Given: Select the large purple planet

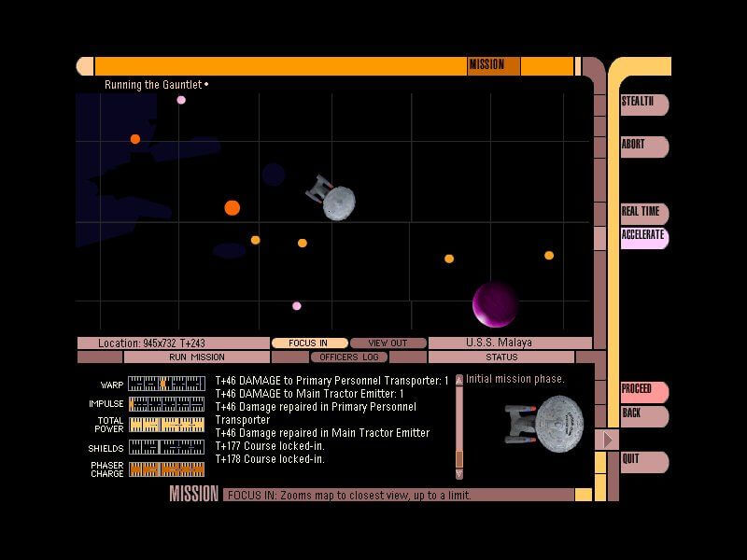Looking at the screenshot, I should click(x=495, y=304).
